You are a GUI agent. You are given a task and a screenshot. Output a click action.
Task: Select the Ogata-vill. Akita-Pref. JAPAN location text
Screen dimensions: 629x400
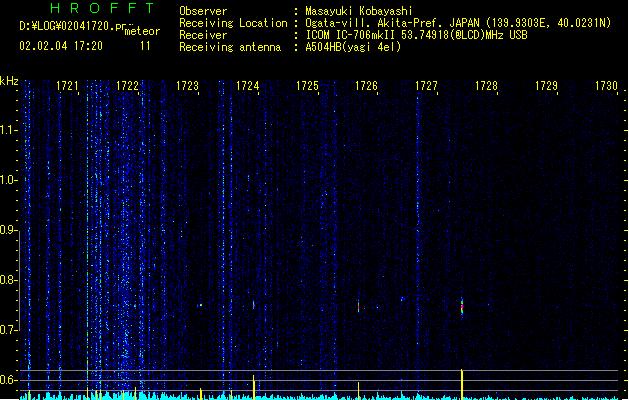tap(458, 23)
